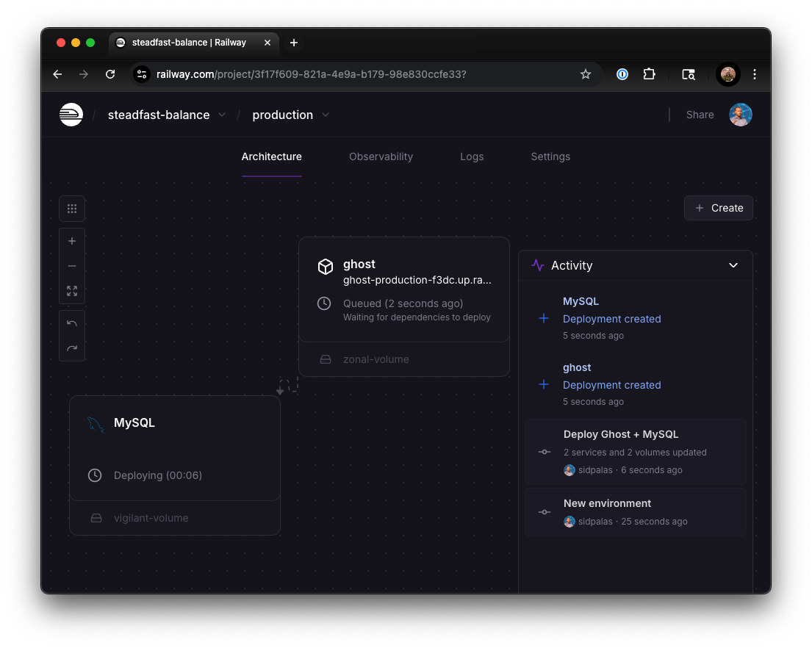Zoom out of the architecture canvas
812x648 pixels.
pyautogui.click(x=72, y=266)
